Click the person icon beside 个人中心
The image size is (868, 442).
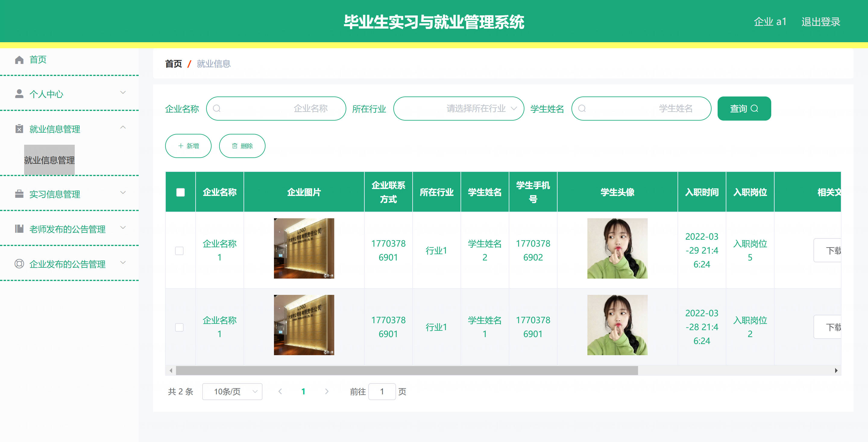(x=19, y=94)
